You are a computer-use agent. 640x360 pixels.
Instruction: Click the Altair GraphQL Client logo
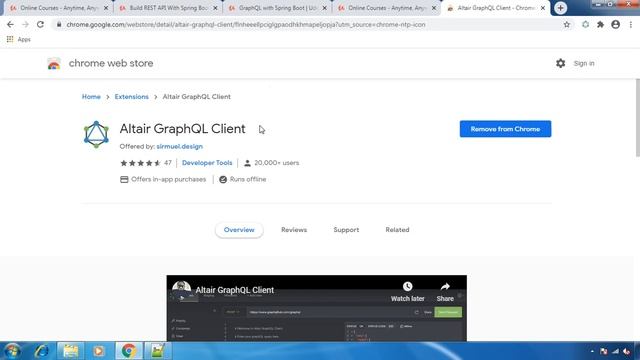pyautogui.click(x=96, y=134)
